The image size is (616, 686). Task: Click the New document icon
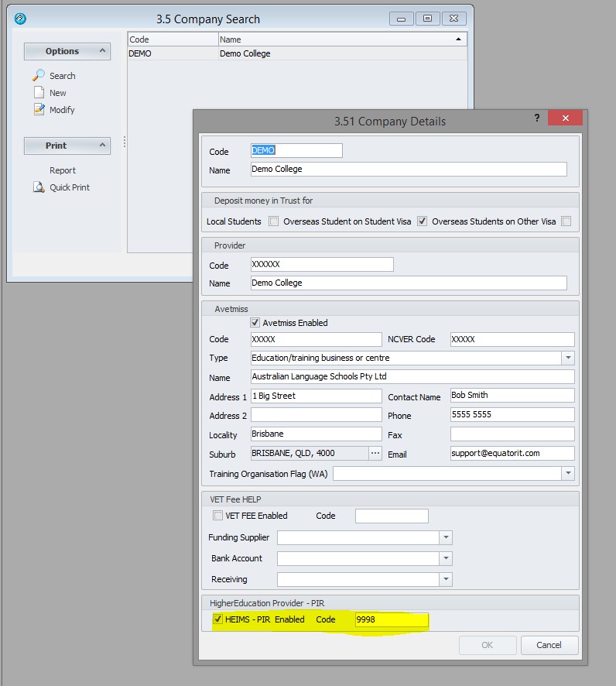pos(39,93)
